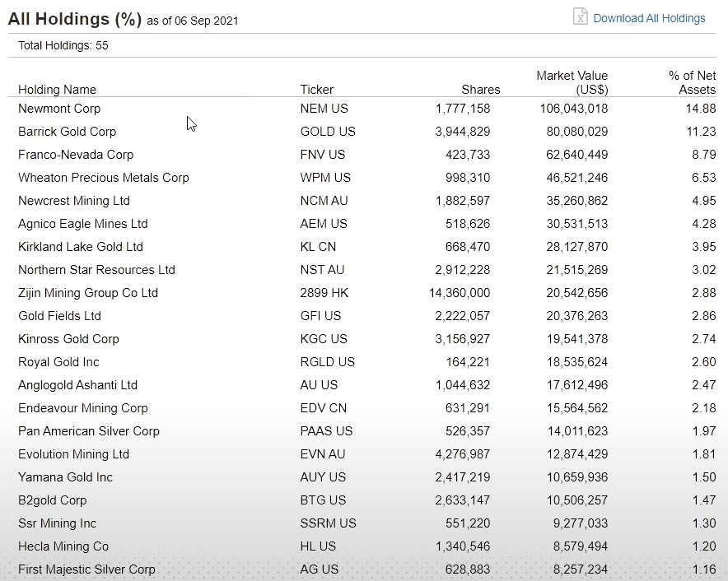Select First Majestic Silver Corp holding name

coord(86,569)
